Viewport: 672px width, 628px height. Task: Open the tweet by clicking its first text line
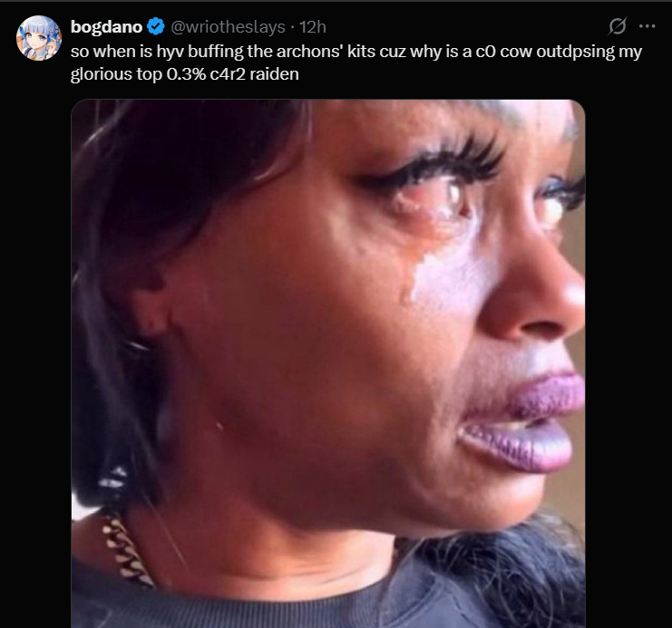356,52
